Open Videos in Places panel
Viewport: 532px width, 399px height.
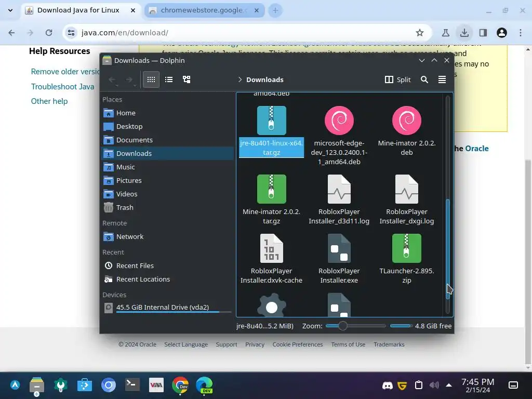point(167,194)
